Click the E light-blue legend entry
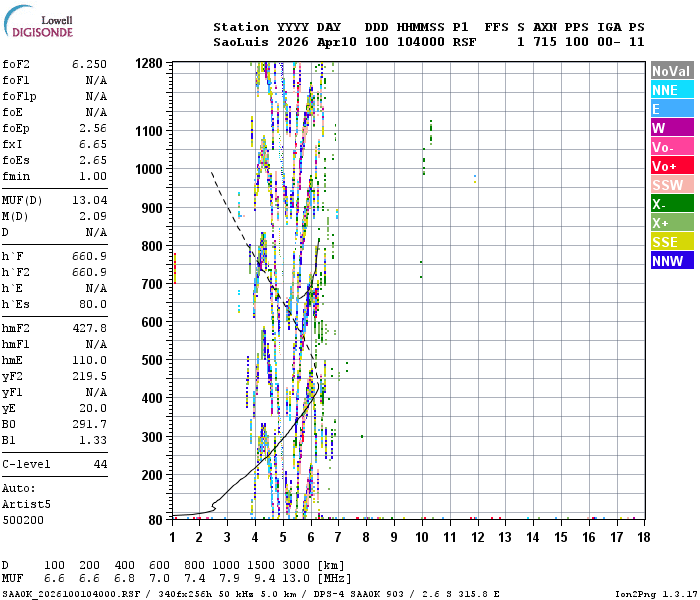Screen dimensions: 700x600 click(672, 109)
